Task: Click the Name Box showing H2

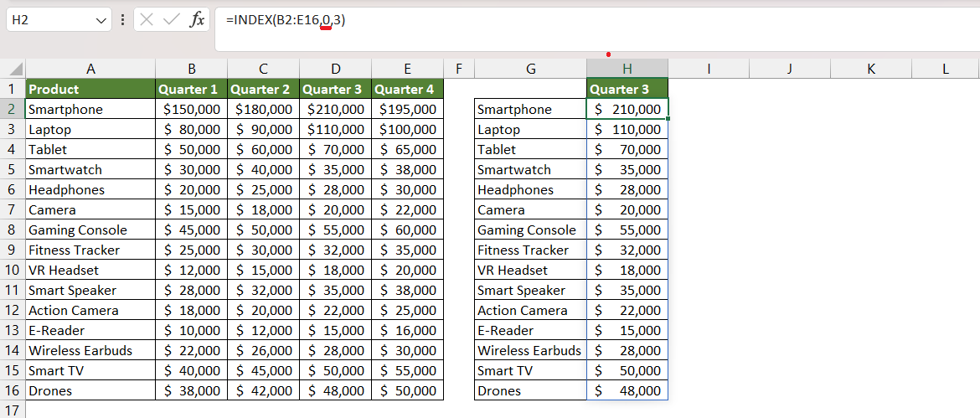Action: pyautogui.click(x=59, y=20)
